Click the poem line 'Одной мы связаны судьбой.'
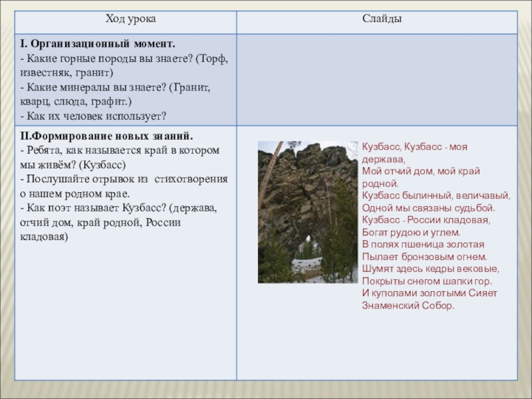Image resolution: width=532 pixels, height=399 pixels. (428, 208)
